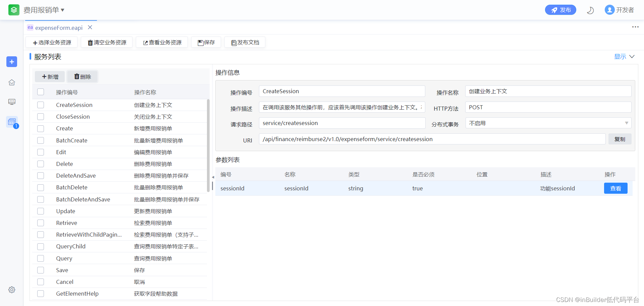Screen dimensions: 644x306
Task: Open the 分布式事务 dropdown
Action: (548, 123)
